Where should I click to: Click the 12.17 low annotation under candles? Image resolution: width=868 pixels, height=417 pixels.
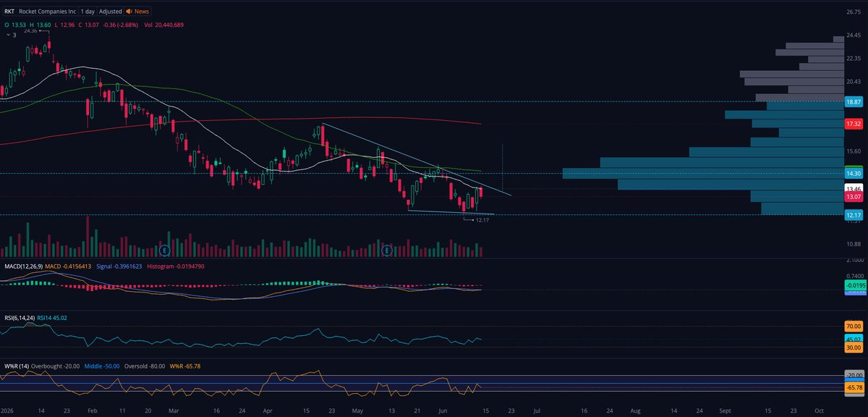click(x=482, y=219)
